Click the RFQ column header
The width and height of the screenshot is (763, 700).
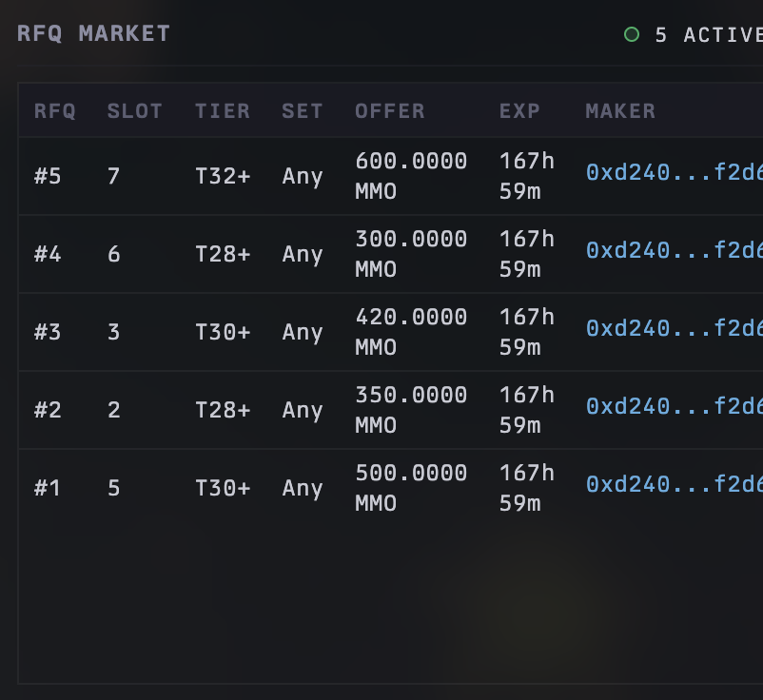pos(55,111)
